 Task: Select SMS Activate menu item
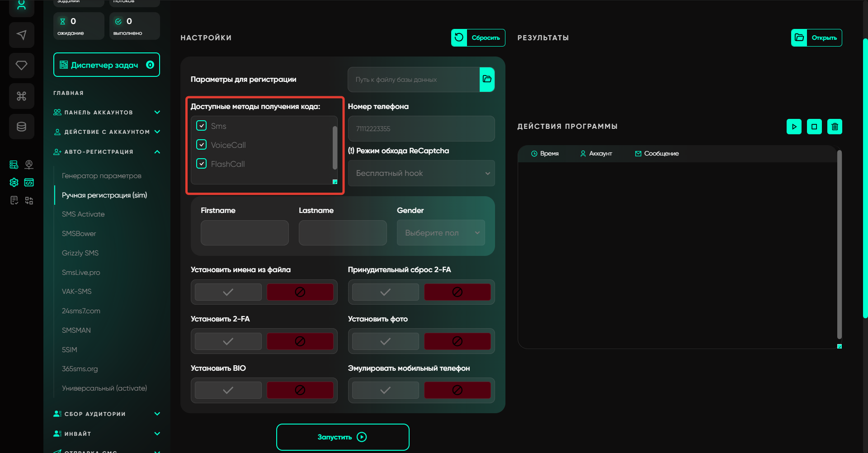(x=83, y=214)
